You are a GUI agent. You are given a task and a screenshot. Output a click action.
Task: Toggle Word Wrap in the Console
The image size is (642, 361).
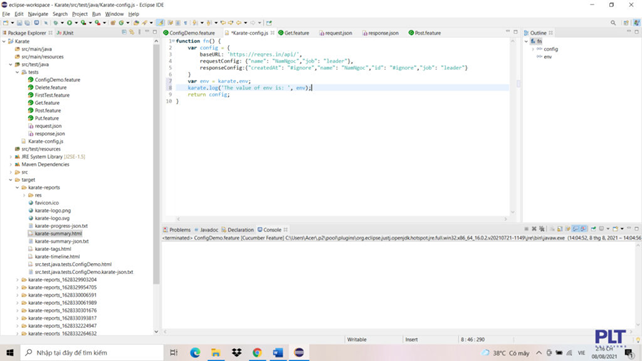[x=567, y=229]
